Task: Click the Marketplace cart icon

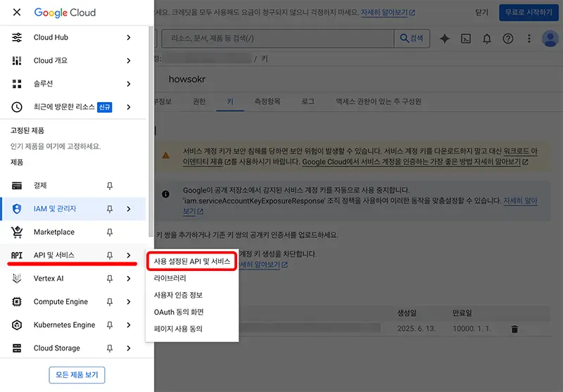Action: [17, 232]
